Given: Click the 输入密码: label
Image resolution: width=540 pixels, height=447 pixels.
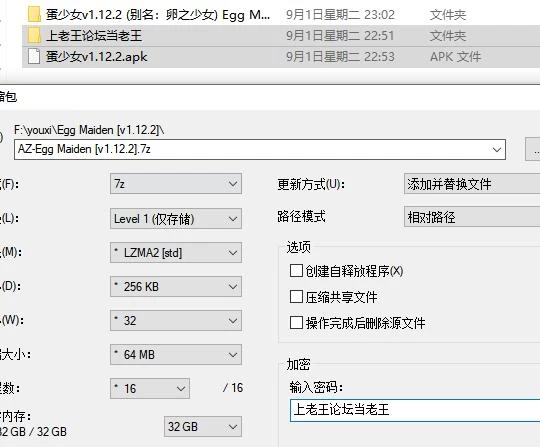Looking at the screenshot, I should click(x=316, y=387).
